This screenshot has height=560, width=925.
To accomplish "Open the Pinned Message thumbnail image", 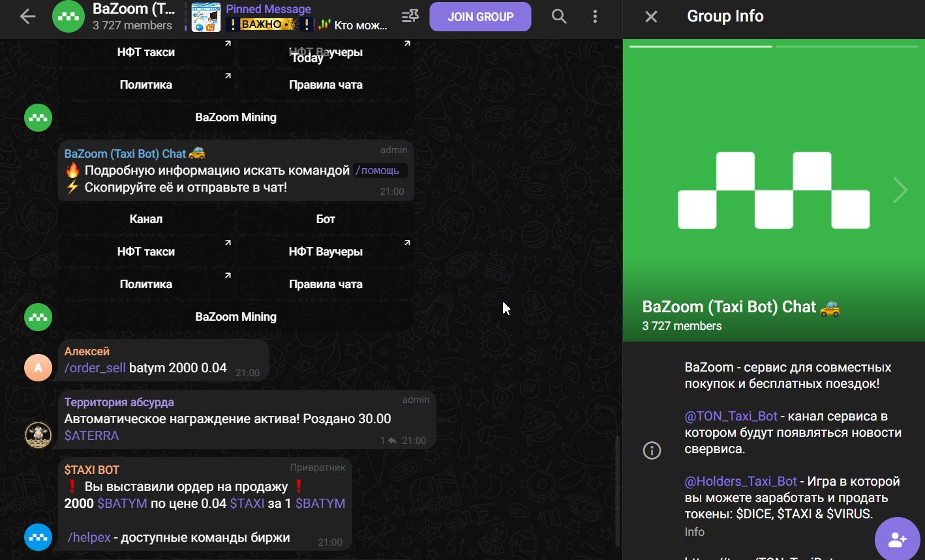I will pos(205,17).
